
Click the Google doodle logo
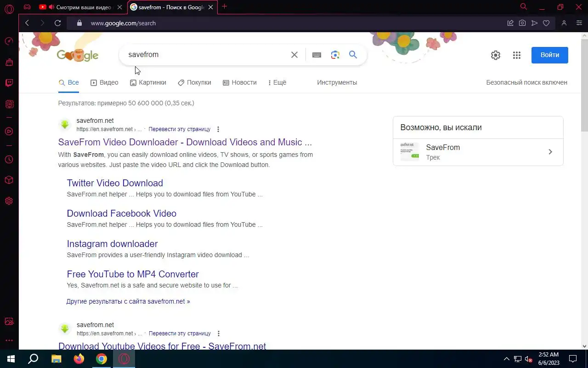78,55
